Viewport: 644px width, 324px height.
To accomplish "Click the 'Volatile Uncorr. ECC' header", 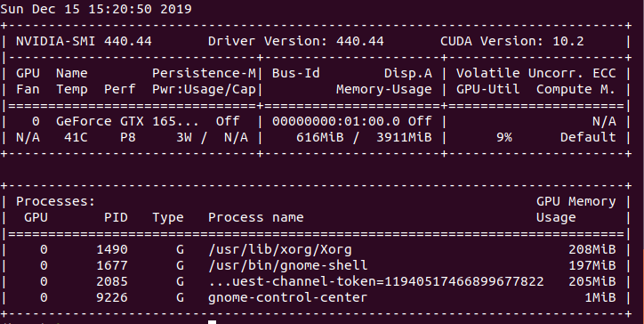I will [536, 73].
